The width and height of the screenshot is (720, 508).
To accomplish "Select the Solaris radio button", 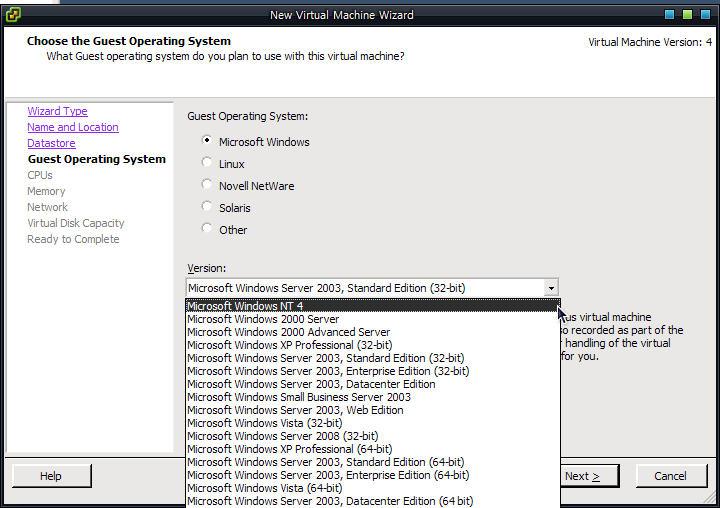I will pyautogui.click(x=207, y=207).
